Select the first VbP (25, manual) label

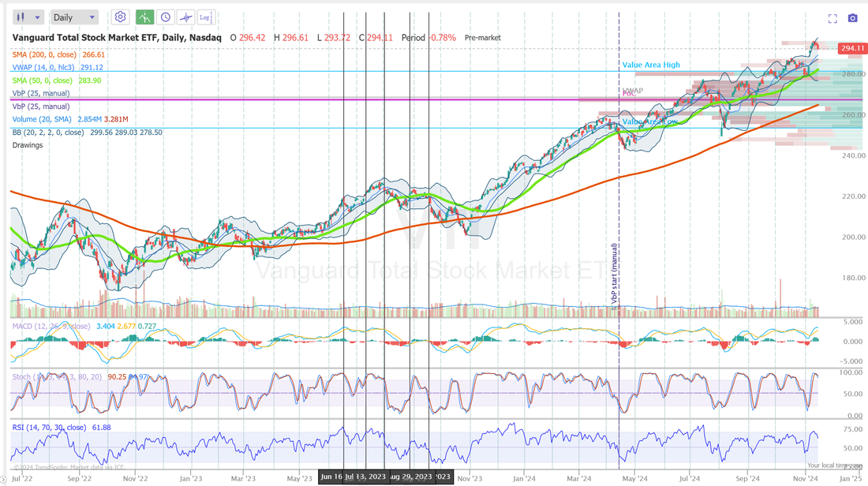[x=41, y=93]
